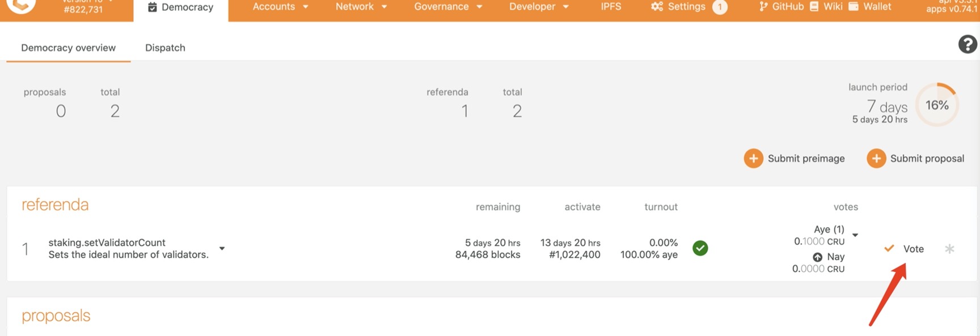Open the help question mark icon
The image size is (980, 336).
point(968,44)
